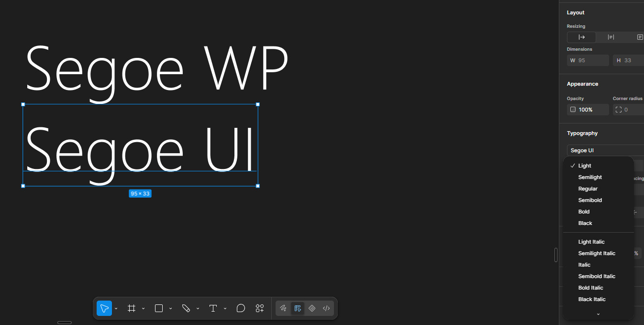Open the Segoe UI font family dropdown
The width and height of the screenshot is (644, 325).
click(x=605, y=150)
